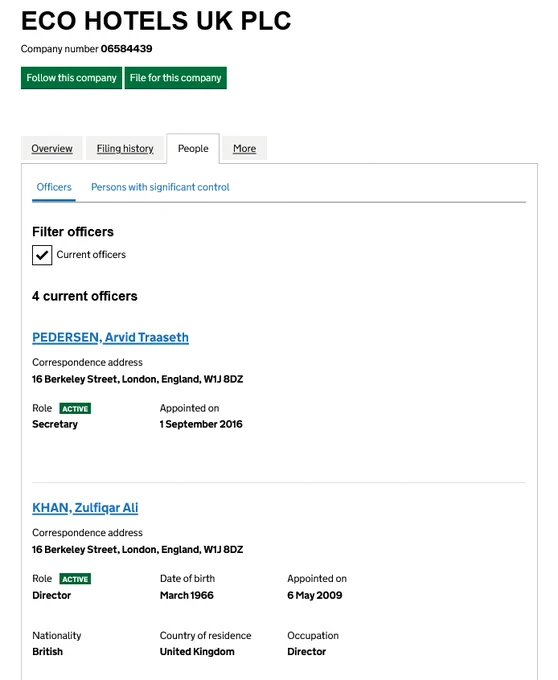
Task: Open the Overview tab
Action: point(52,149)
